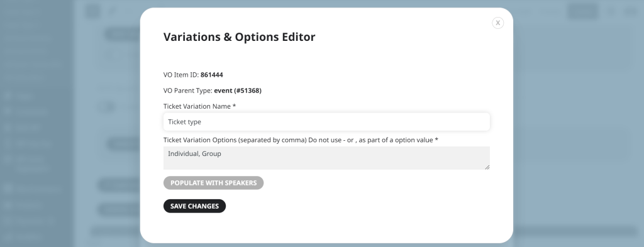Focus the Ticket Variation Name field
This screenshot has height=247, width=644.
[x=326, y=122]
